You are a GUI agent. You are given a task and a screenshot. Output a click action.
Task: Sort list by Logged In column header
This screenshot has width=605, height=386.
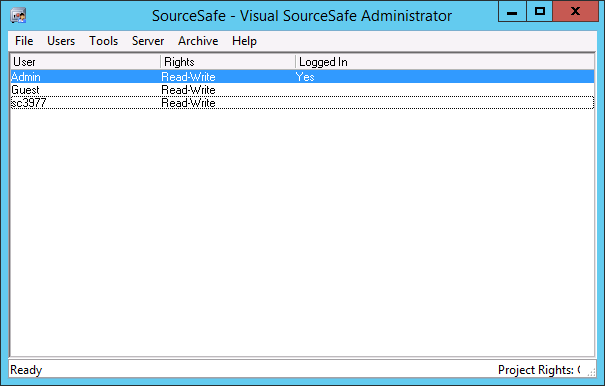pos(445,62)
